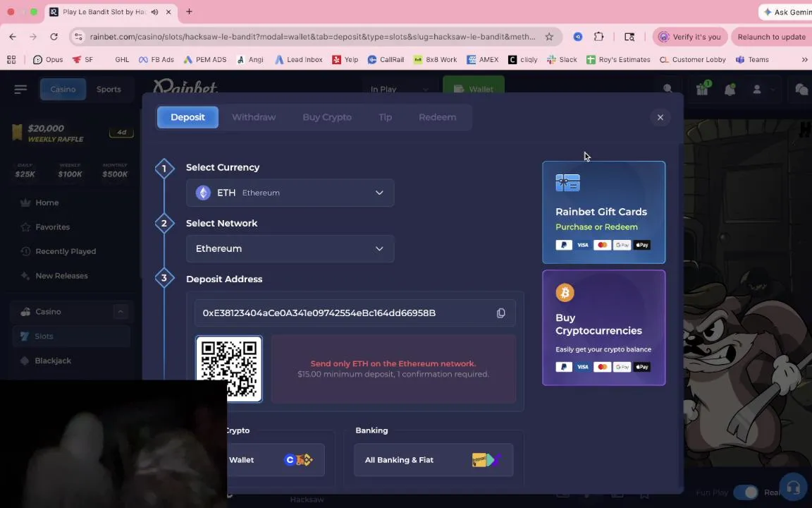The height and width of the screenshot is (508, 812).
Task: Open the user profile icon
Action: [x=757, y=89]
